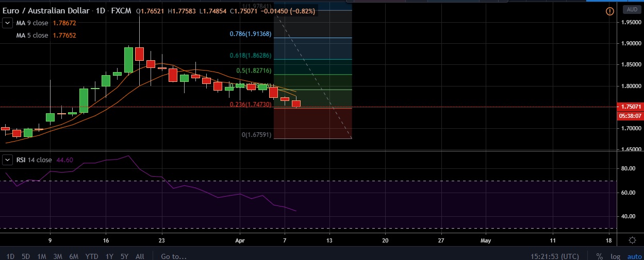
Task: Select the RSI 14 close indicator label
Action: point(34,160)
